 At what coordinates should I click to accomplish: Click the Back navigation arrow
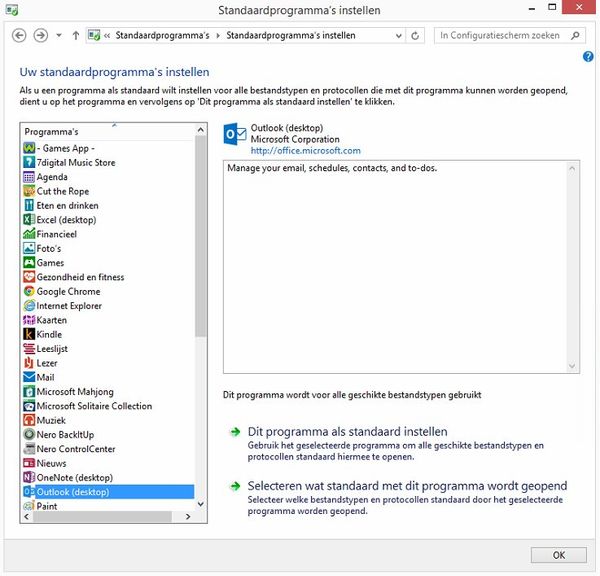[x=19, y=36]
